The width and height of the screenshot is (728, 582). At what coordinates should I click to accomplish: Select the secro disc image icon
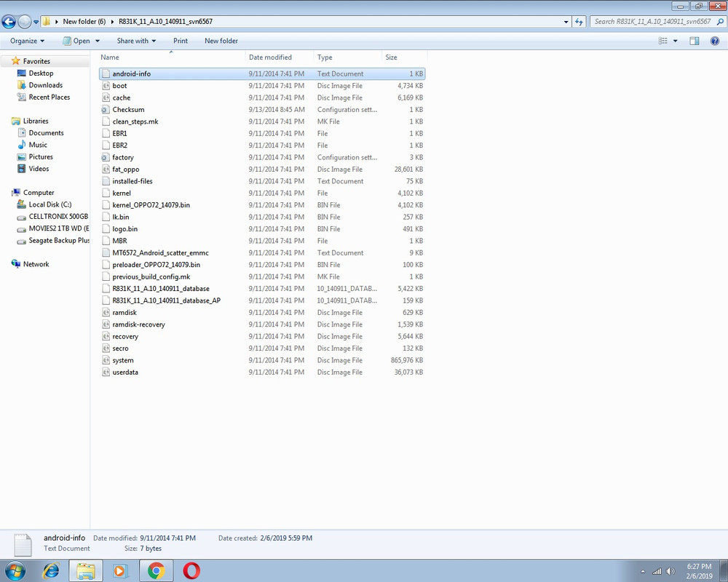click(x=106, y=348)
